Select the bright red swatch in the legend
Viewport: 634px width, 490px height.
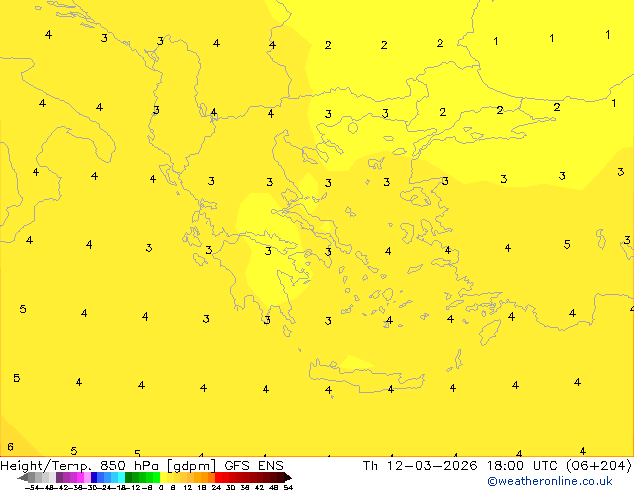pyautogui.click(x=218, y=477)
